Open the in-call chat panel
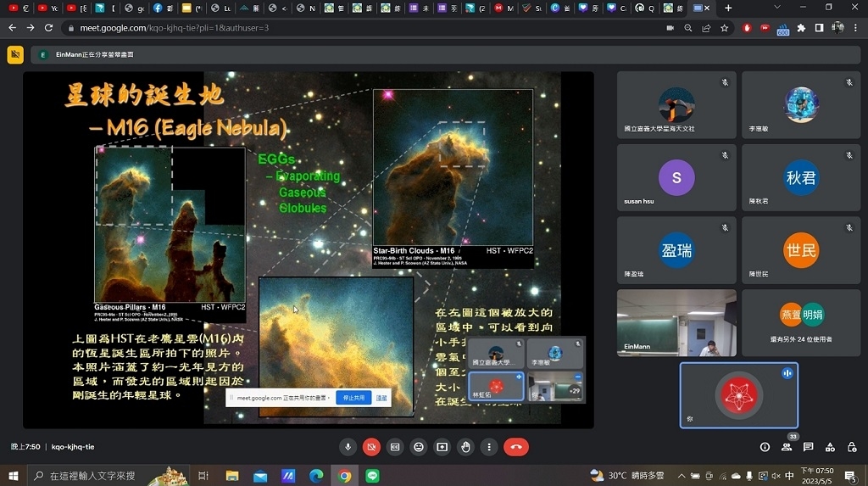868x486 pixels. pos(808,447)
